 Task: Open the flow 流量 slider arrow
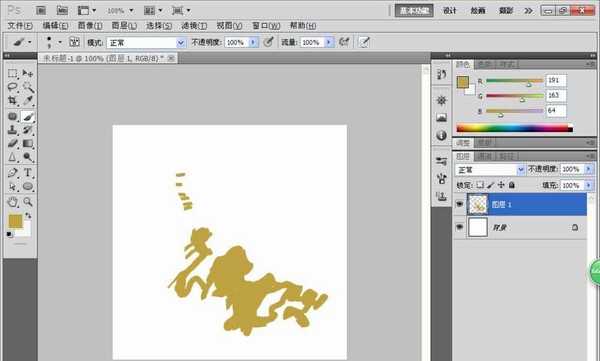[x=329, y=42]
